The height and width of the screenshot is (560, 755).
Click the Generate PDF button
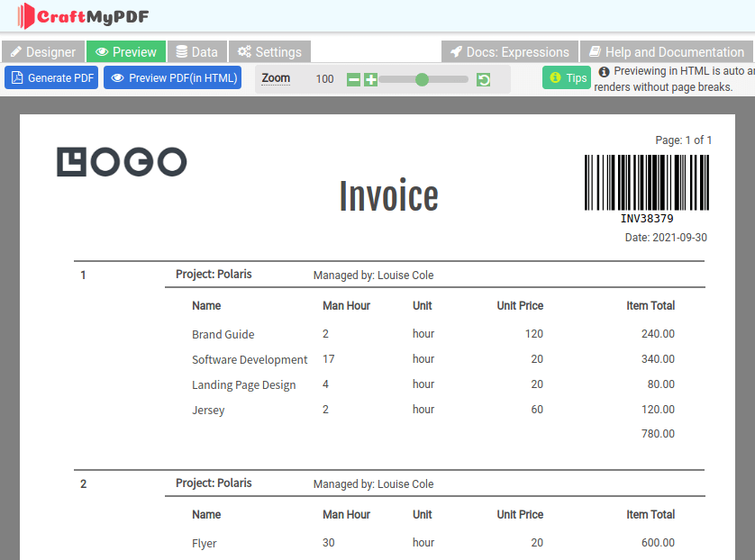pos(51,77)
